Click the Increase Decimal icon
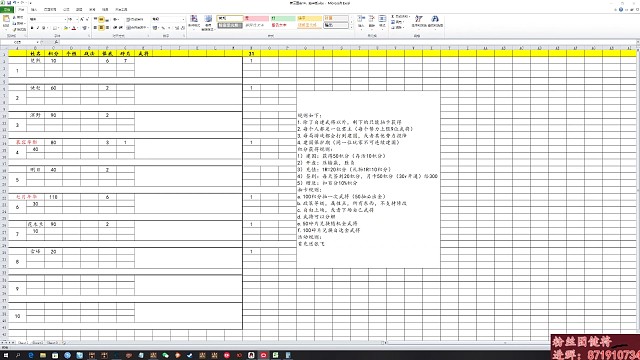 [177, 28]
